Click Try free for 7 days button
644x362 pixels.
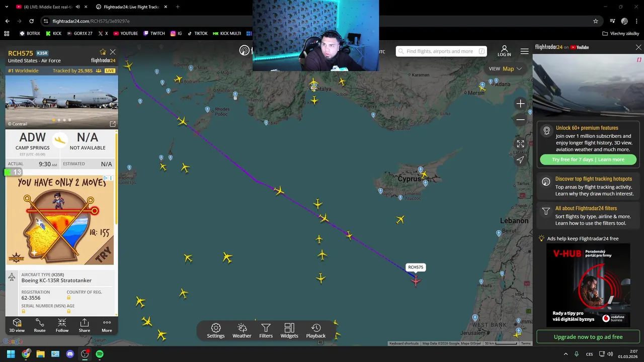coord(588,159)
